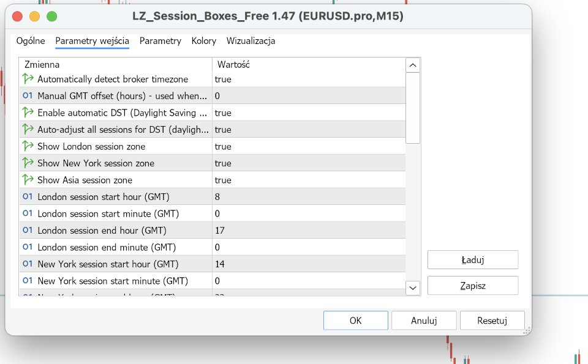Click the yellow minimize window button
Image resolution: width=588 pixels, height=364 pixels.
point(34,16)
